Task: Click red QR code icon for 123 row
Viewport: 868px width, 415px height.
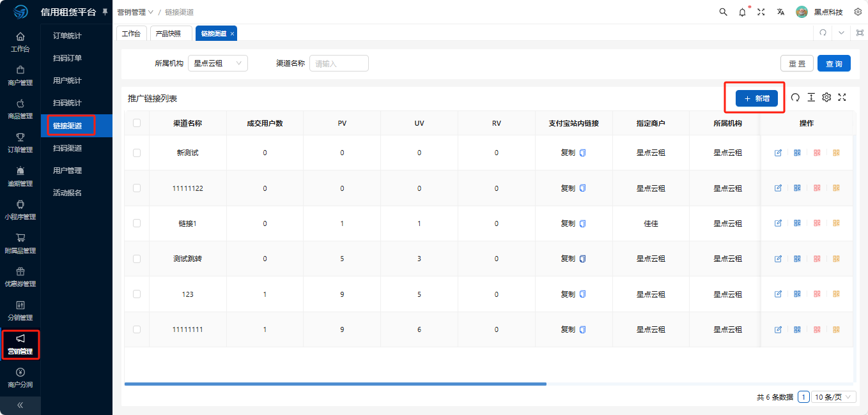Action: point(817,294)
